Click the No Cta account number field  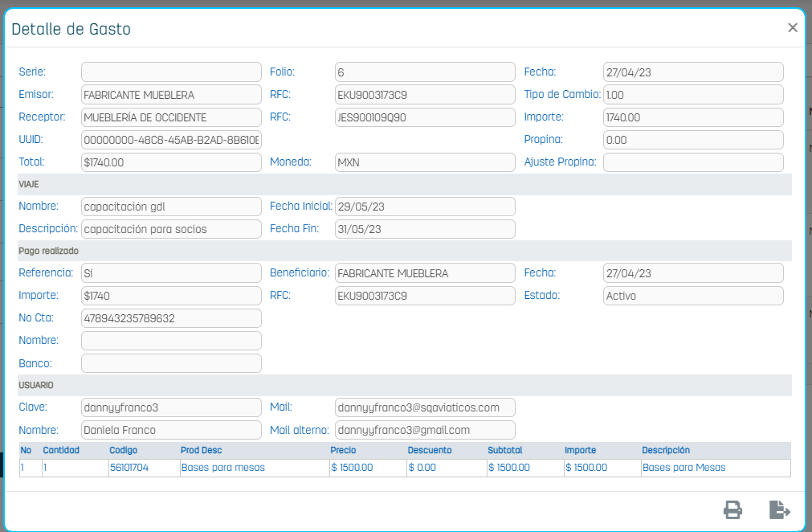[x=171, y=318]
